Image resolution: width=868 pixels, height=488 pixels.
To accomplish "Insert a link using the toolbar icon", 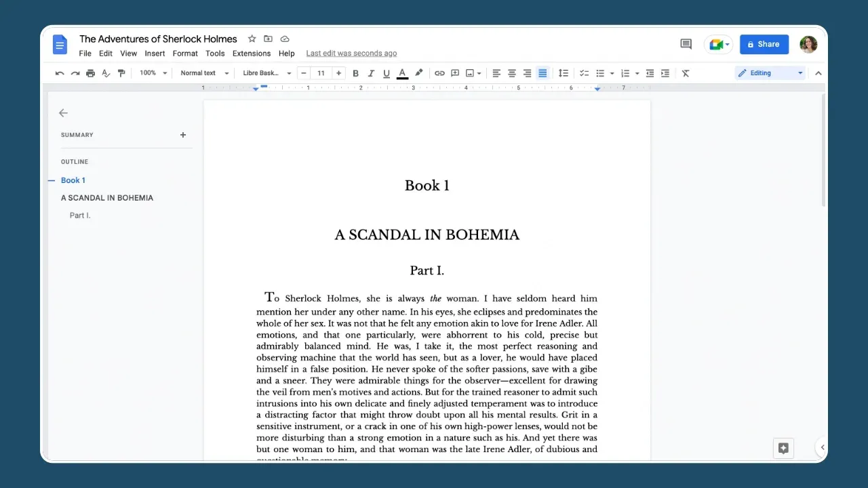I will click(439, 73).
